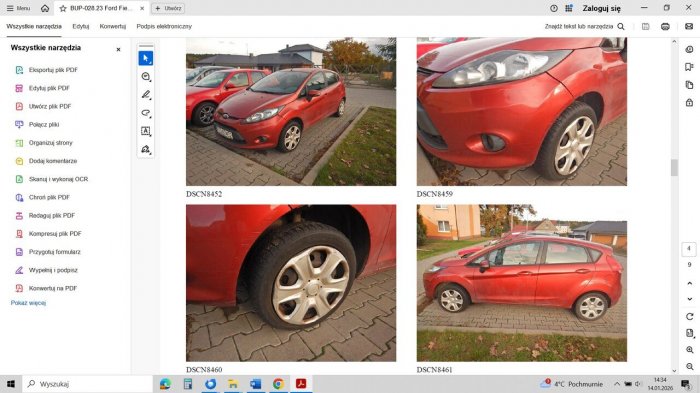Click the current page number 4 box

pyautogui.click(x=689, y=249)
